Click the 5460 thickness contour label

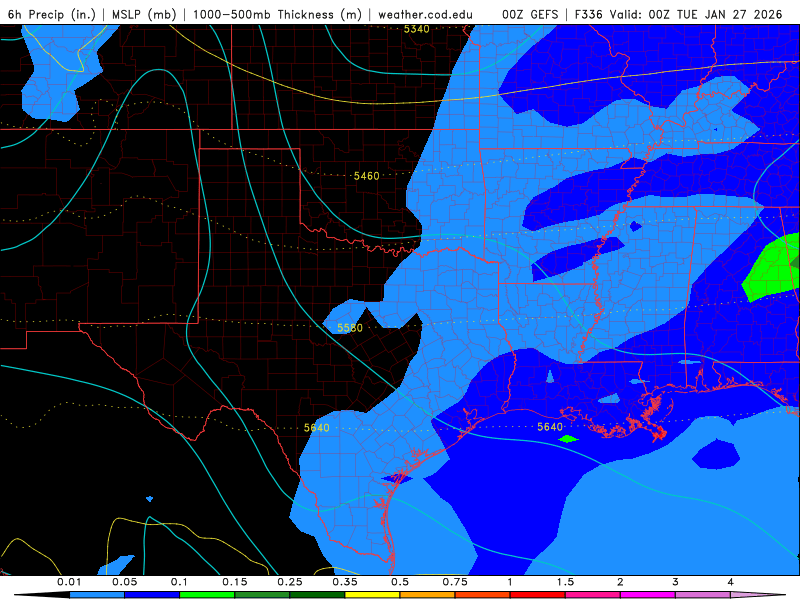[366, 176]
